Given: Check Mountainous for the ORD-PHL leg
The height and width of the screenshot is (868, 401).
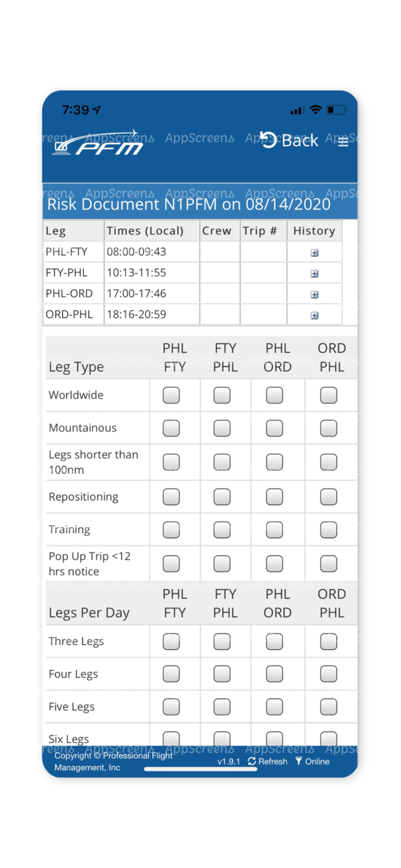Looking at the screenshot, I should point(328,428).
